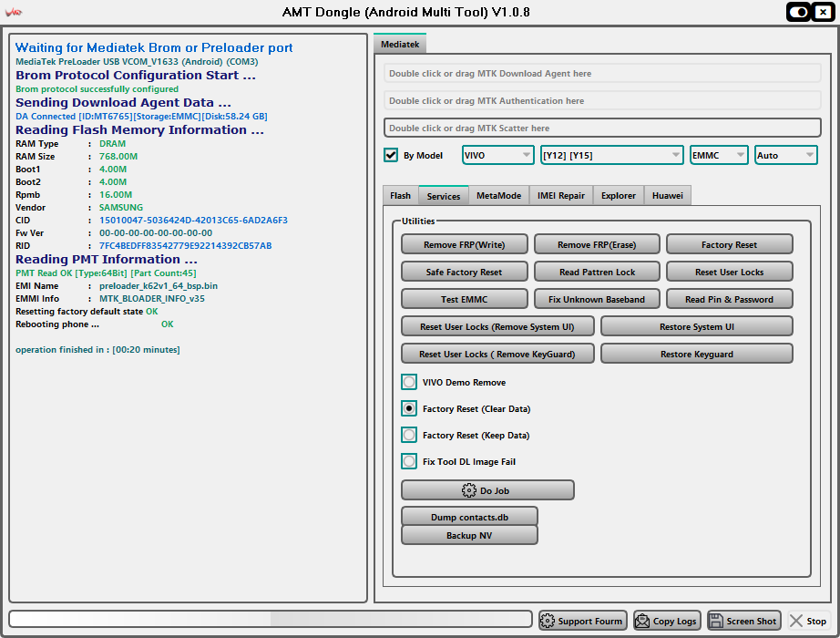Image resolution: width=840 pixels, height=638 pixels.
Task: Click Reset User Locks (Remove KeyGuard) button
Action: (497, 354)
